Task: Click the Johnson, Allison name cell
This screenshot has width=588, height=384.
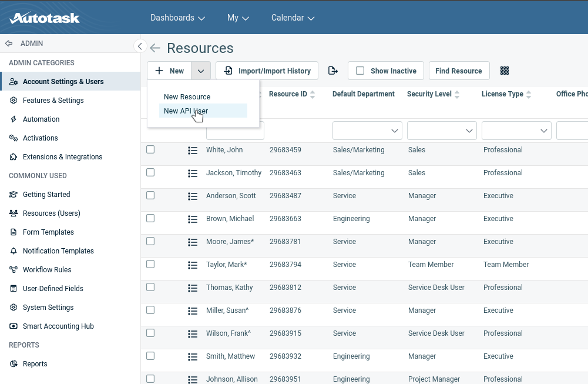Action: [232, 379]
